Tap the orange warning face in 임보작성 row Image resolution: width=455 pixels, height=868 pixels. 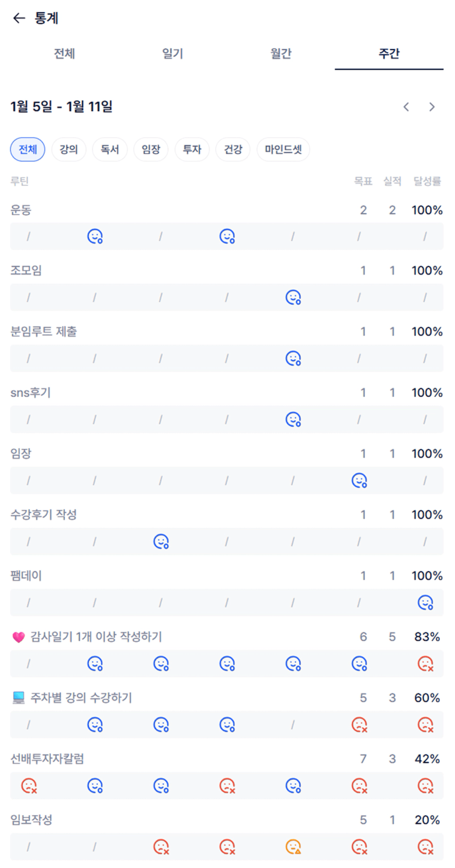click(x=293, y=846)
